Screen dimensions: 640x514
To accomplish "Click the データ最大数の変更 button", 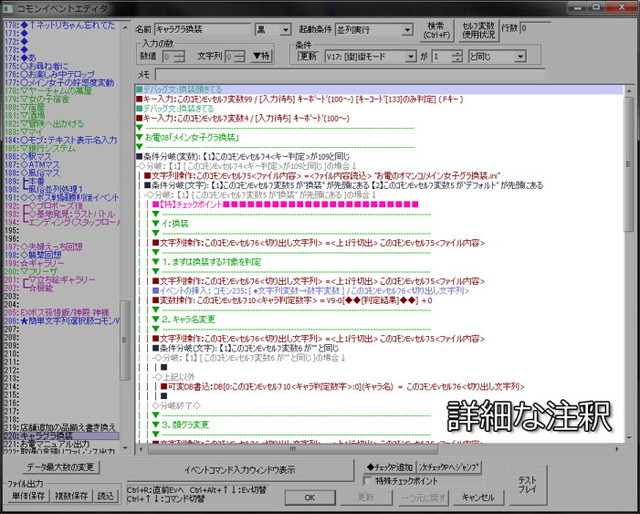I will pos(61,467).
